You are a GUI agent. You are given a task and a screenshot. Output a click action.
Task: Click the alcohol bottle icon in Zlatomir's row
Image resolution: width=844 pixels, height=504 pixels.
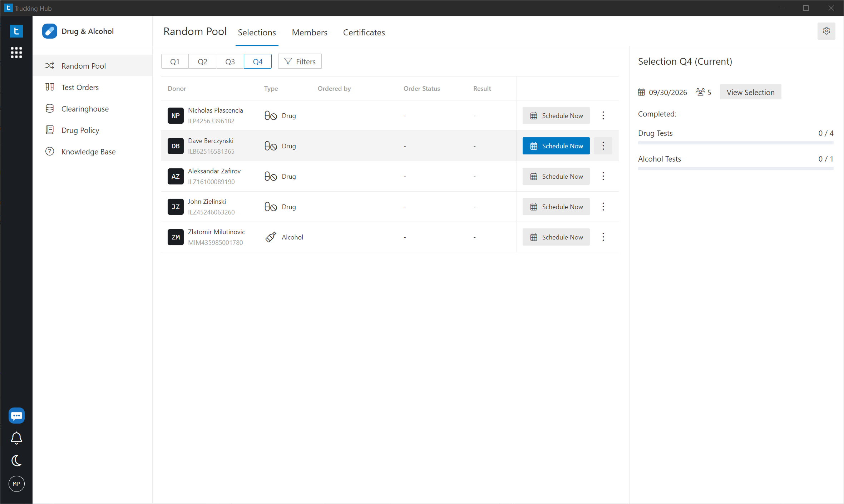(x=271, y=237)
